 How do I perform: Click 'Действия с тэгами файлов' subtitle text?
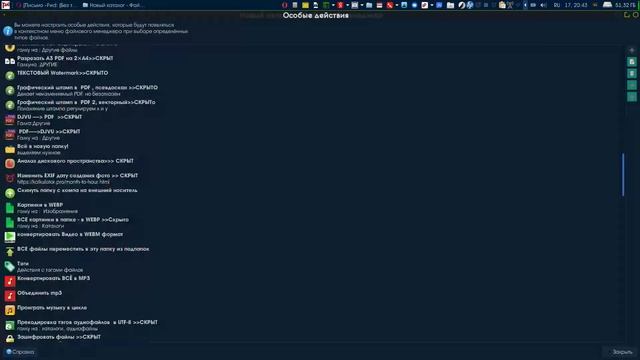50,270
